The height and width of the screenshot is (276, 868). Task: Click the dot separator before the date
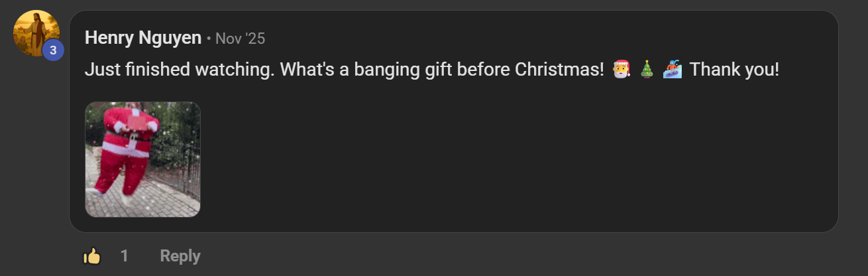coord(209,39)
